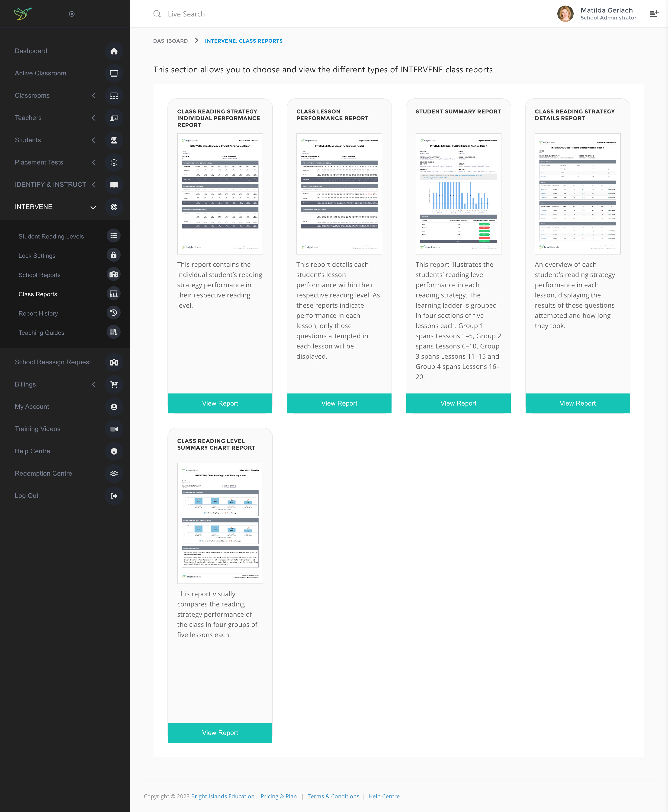Click the Report History clock icon
The image size is (668, 812).
(x=113, y=313)
